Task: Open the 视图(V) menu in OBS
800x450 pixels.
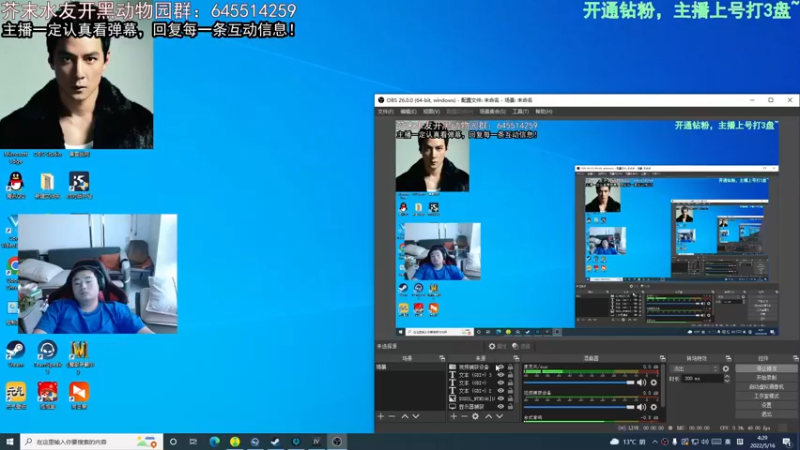Action: [431, 112]
